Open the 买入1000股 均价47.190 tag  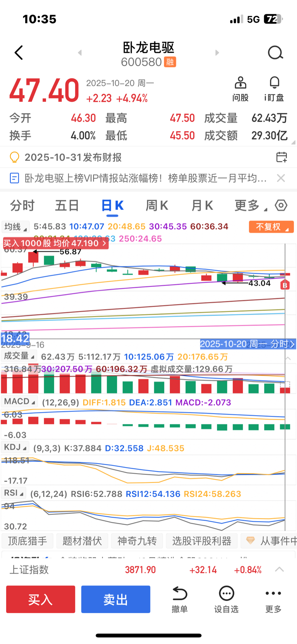point(55,243)
